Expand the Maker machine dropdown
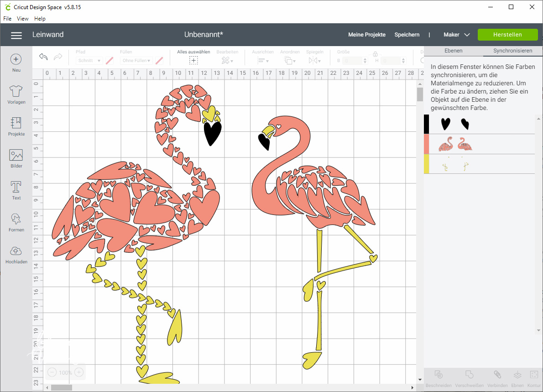The height and width of the screenshot is (392, 543). (x=456, y=35)
